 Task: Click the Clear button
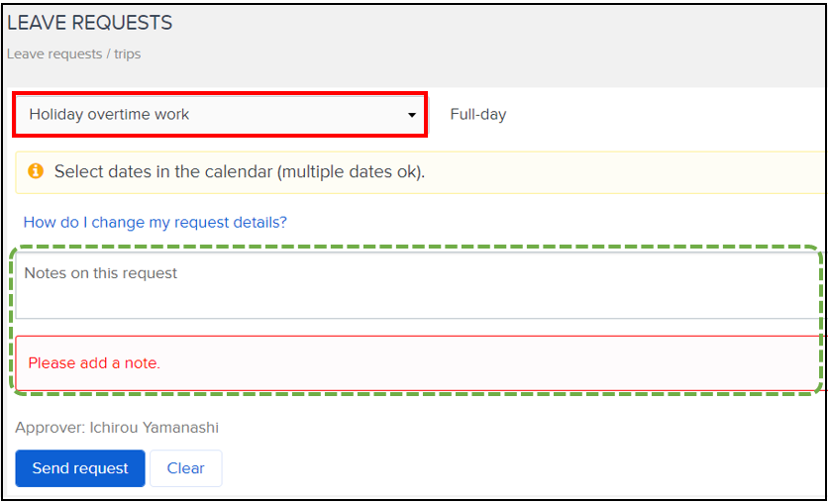[x=185, y=468]
